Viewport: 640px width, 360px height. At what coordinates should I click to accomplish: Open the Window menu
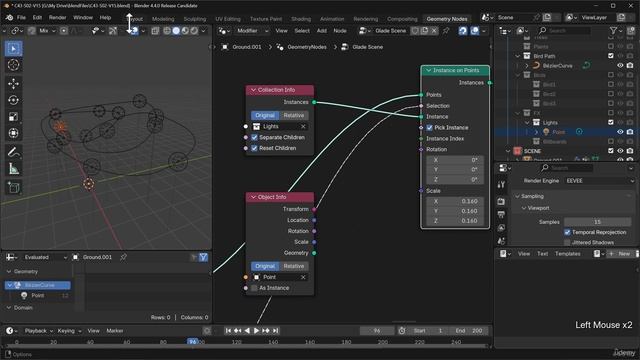[83, 18]
